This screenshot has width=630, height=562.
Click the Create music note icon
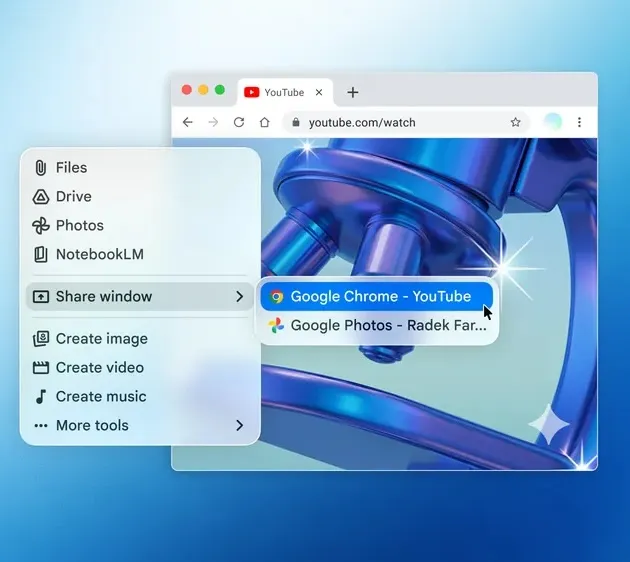pyautogui.click(x=41, y=397)
